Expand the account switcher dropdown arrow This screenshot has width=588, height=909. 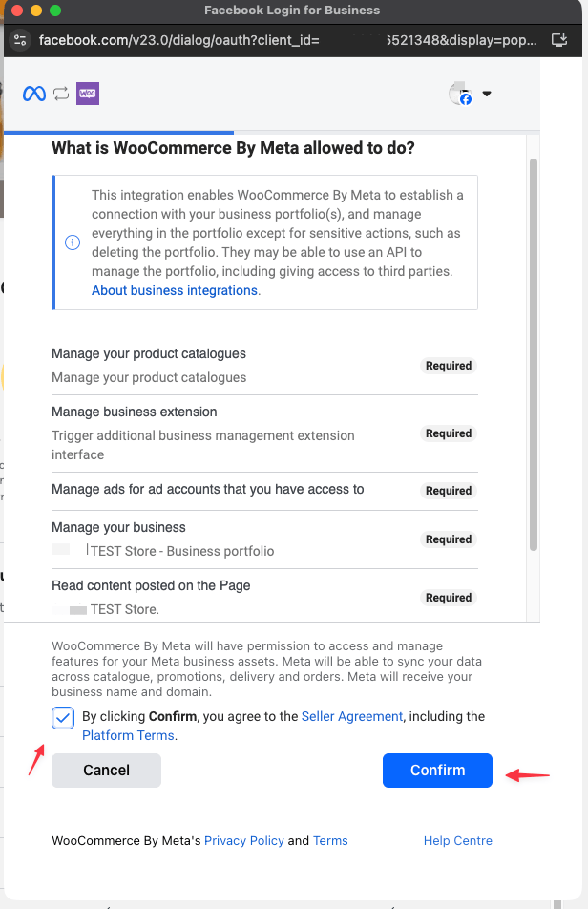pos(487,94)
